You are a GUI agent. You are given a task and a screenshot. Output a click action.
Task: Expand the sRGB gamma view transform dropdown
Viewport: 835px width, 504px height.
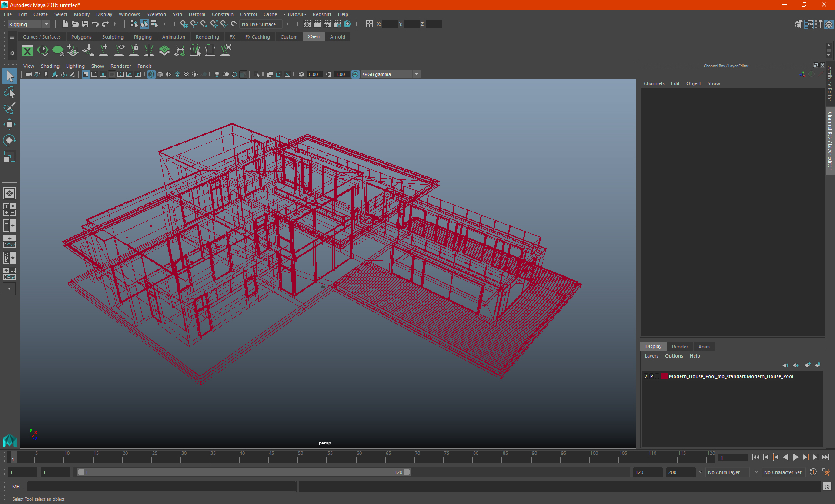(x=417, y=74)
